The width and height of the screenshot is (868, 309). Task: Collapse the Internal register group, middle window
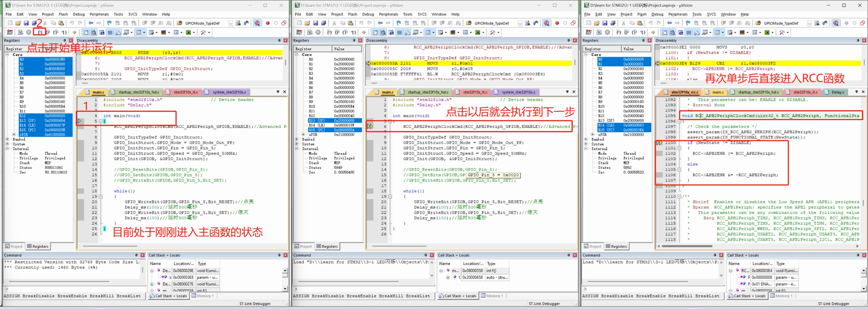(296, 149)
